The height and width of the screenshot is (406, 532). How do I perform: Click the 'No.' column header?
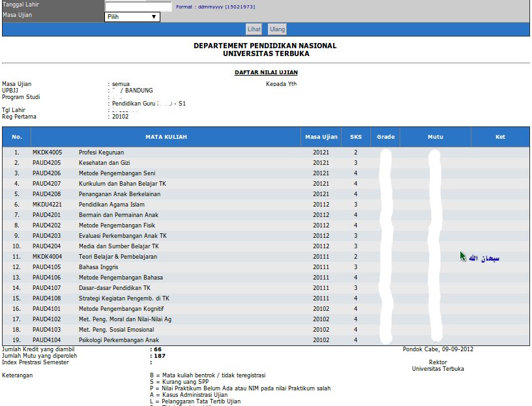pyautogui.click(x=17, y=137)
